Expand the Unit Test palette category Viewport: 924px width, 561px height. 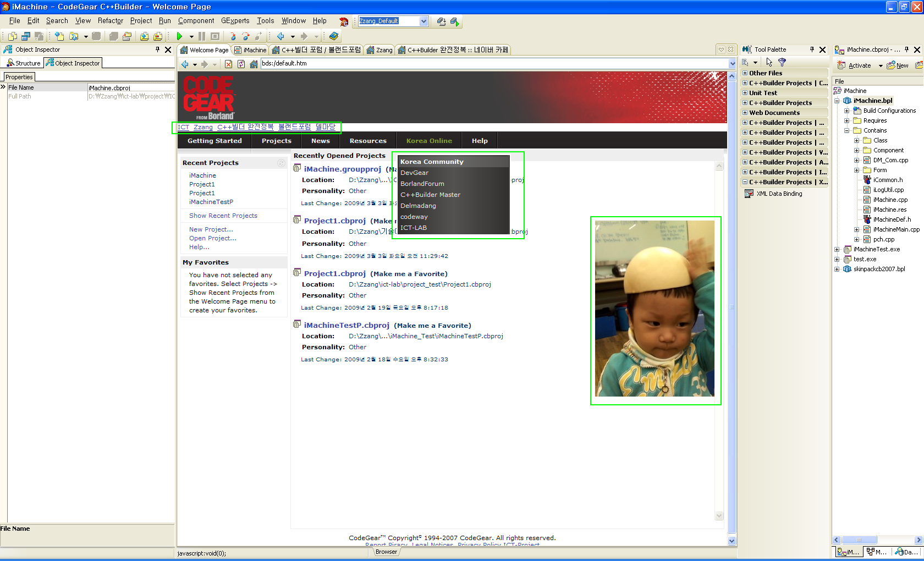click(x=745, y=93)
